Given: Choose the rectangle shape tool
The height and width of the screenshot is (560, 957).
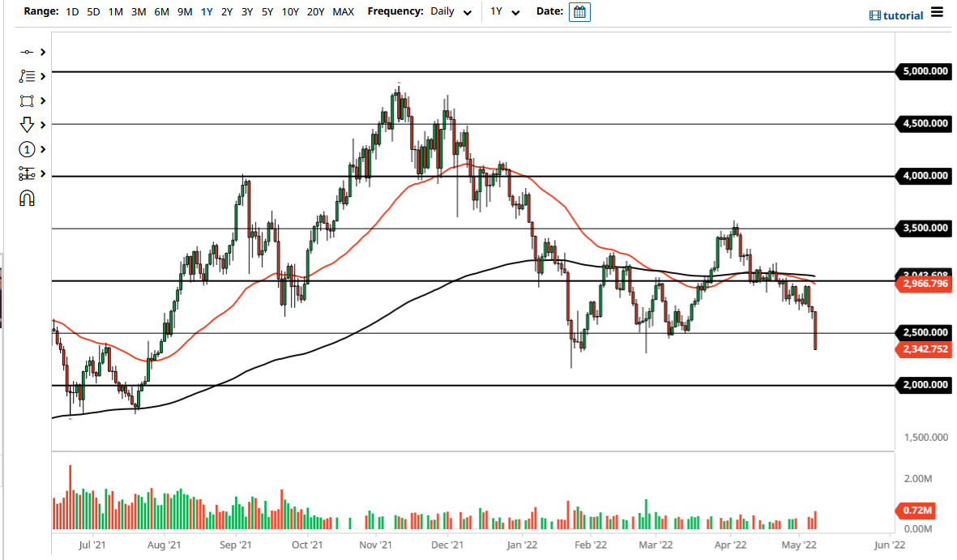Looking at the screenshot, I should [26, 100].
